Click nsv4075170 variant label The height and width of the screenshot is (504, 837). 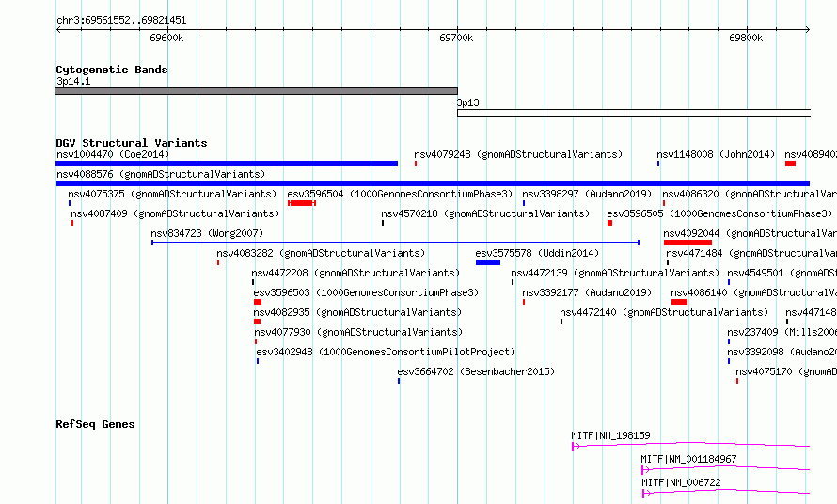(x=786, y=371)
